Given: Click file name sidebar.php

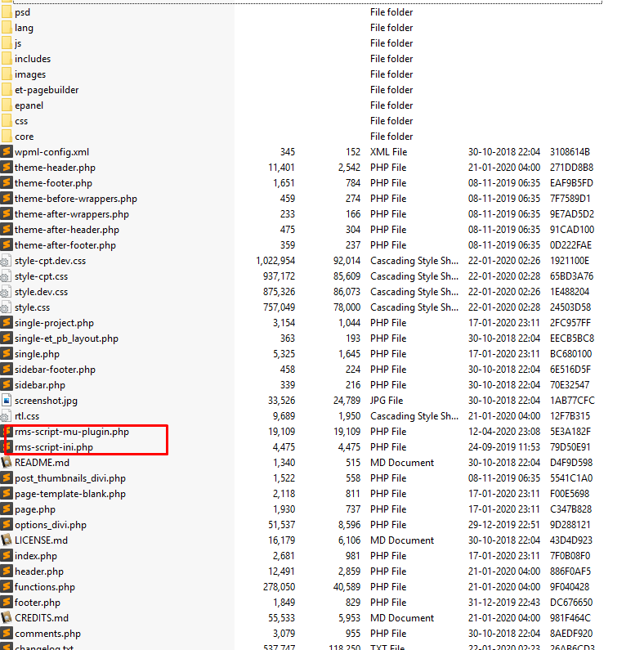Looking at the screenshot, I should 40,385.
